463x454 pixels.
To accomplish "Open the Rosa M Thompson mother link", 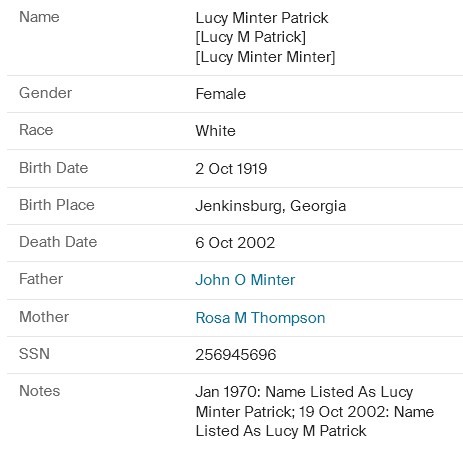I will pyautogui.click(x=260, y=318).
